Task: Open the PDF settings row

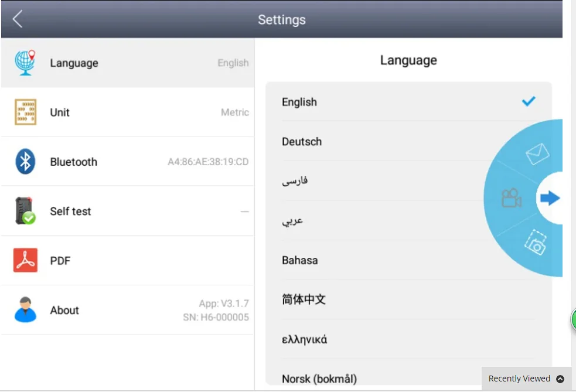Action: pyautogui.click(x=128, y=260)
